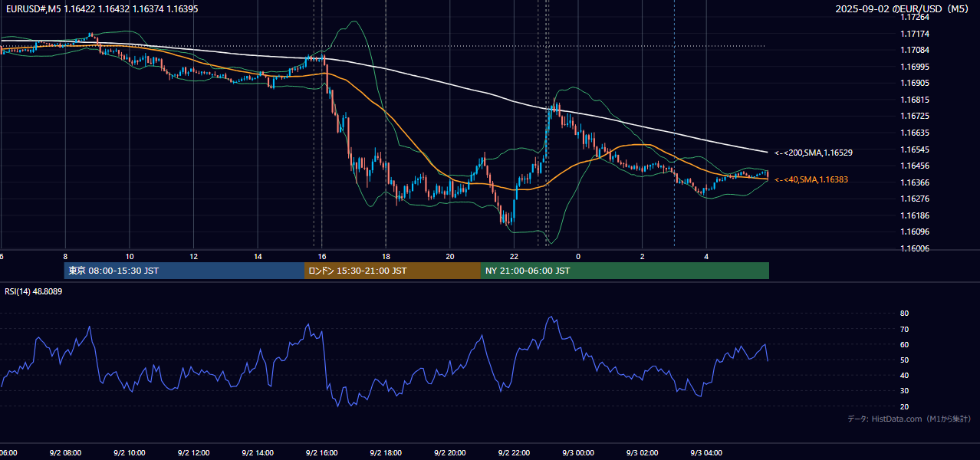Click price axis value 1.16276
Image resolution: width=980 pixels, height=460 pixels.
click(916, 199)
